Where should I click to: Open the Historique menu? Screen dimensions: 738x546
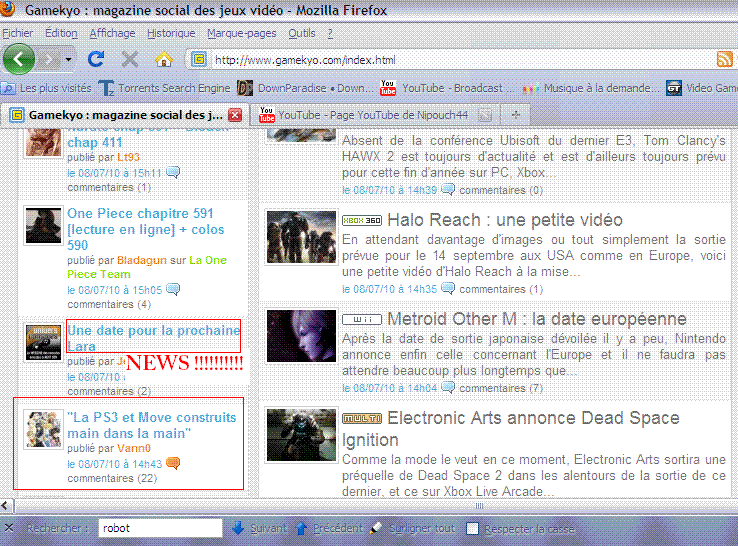pos(171,33)
